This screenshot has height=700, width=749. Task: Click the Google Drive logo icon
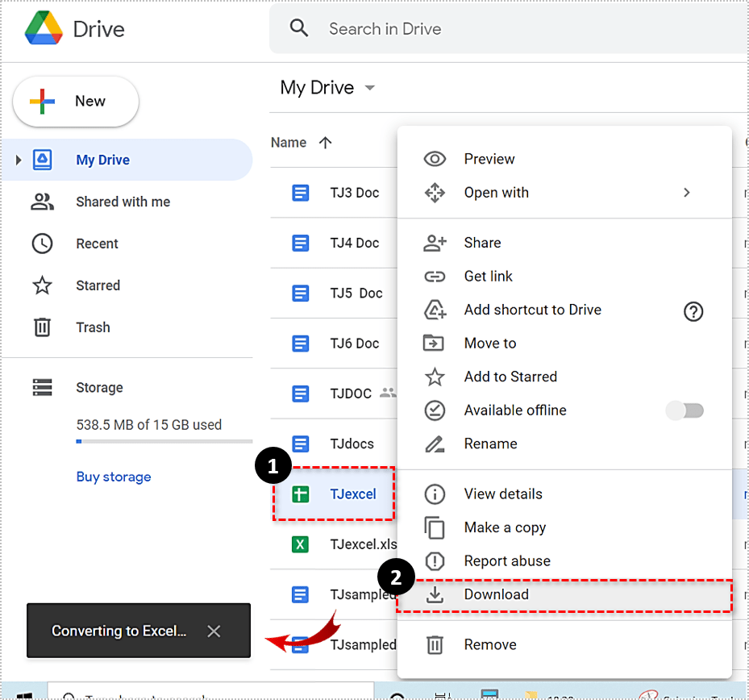(44, 29)
